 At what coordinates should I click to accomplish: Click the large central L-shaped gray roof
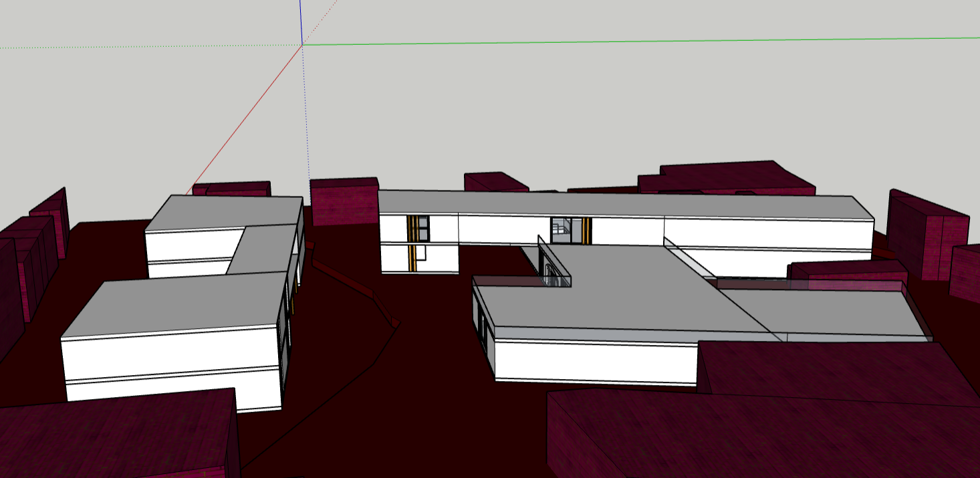622,294
